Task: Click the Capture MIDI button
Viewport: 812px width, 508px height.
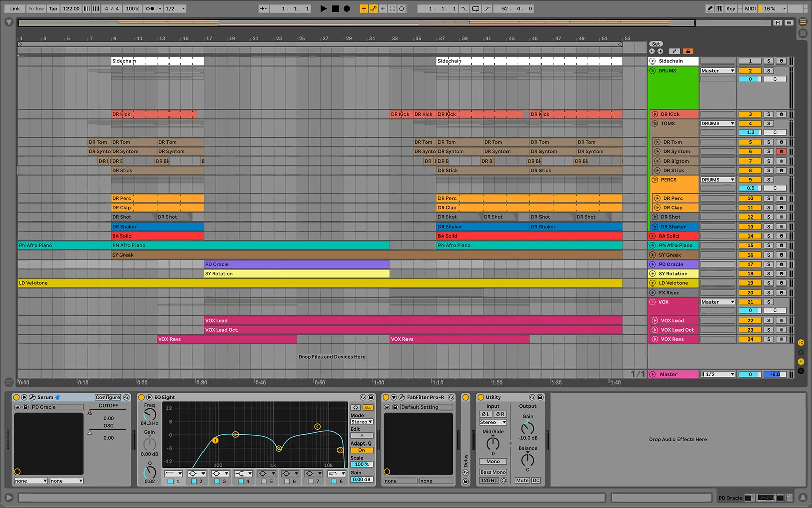Action: pos(392,8)
